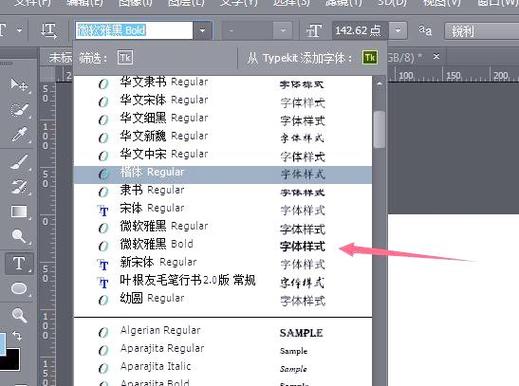Click the font name input field

click(134, 31)
